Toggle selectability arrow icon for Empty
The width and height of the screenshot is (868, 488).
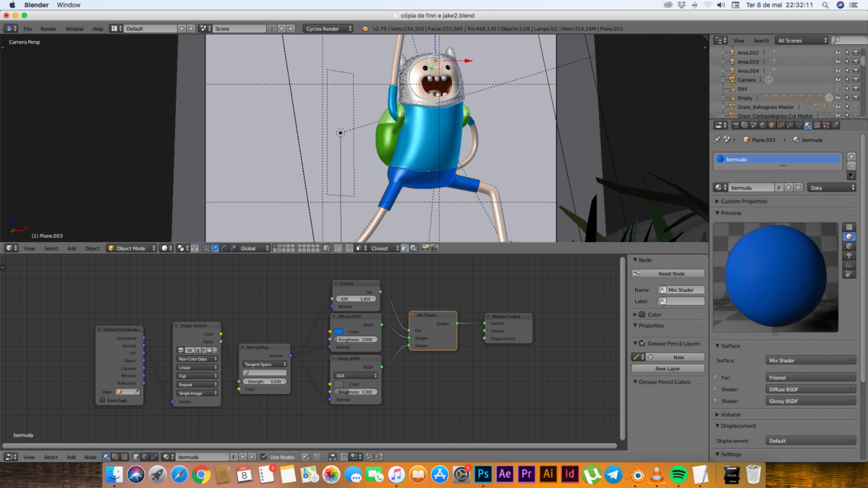tap(847, 98)
